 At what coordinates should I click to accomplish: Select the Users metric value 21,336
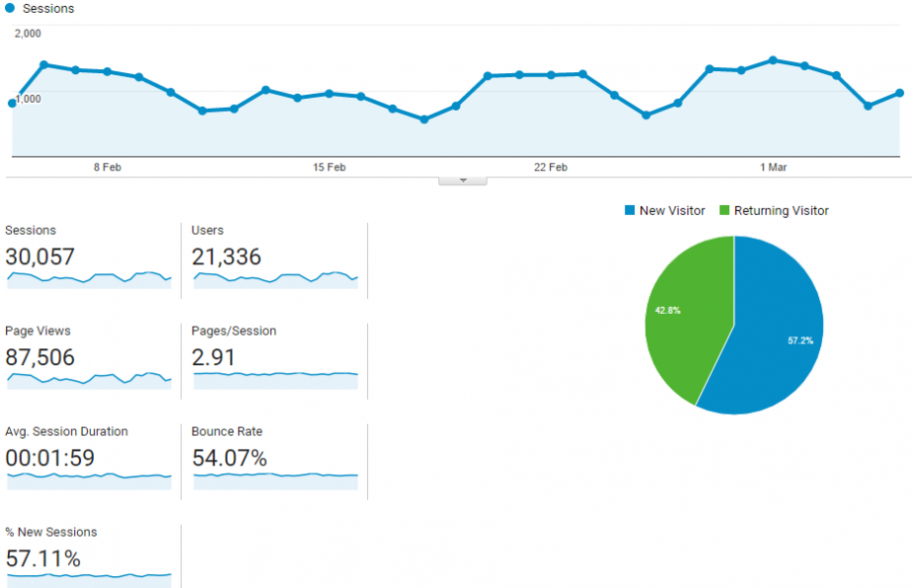point(227,257)
